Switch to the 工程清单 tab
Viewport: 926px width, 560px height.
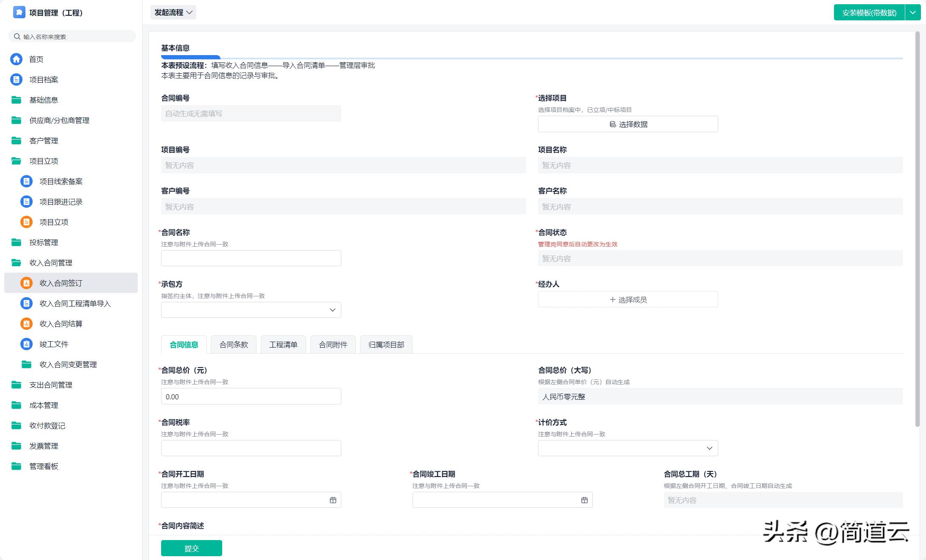(283, 345)
